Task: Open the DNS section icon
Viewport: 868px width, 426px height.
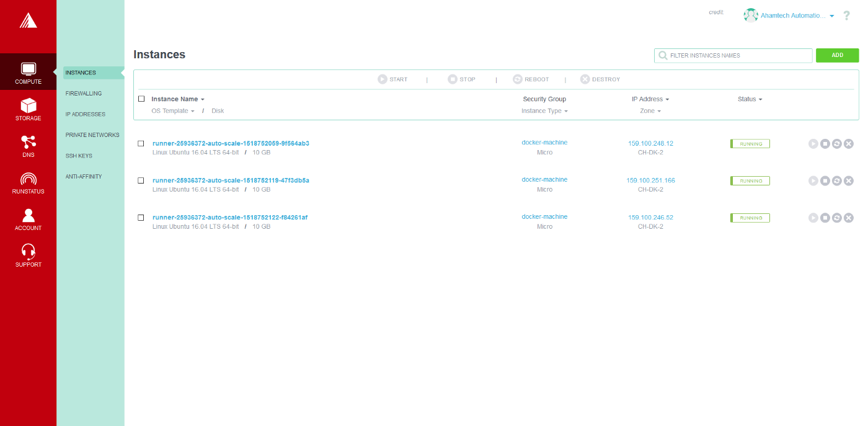Action: point(28,143)
